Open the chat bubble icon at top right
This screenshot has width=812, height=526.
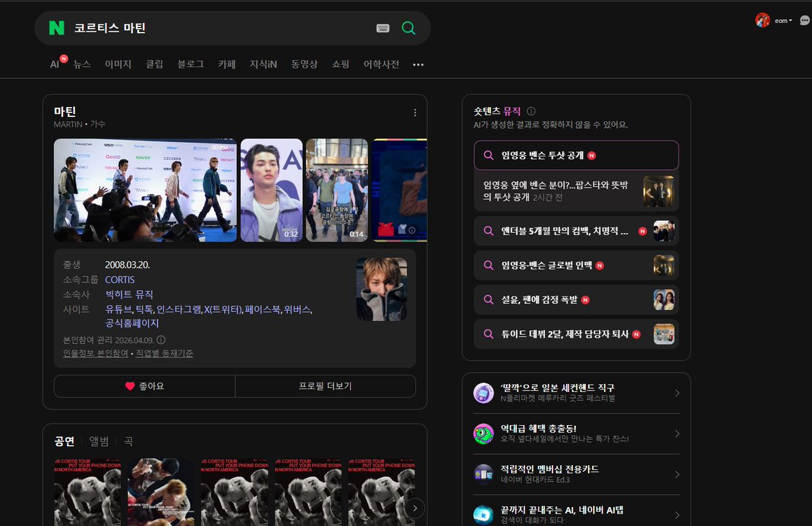click(x=805, y=21)
